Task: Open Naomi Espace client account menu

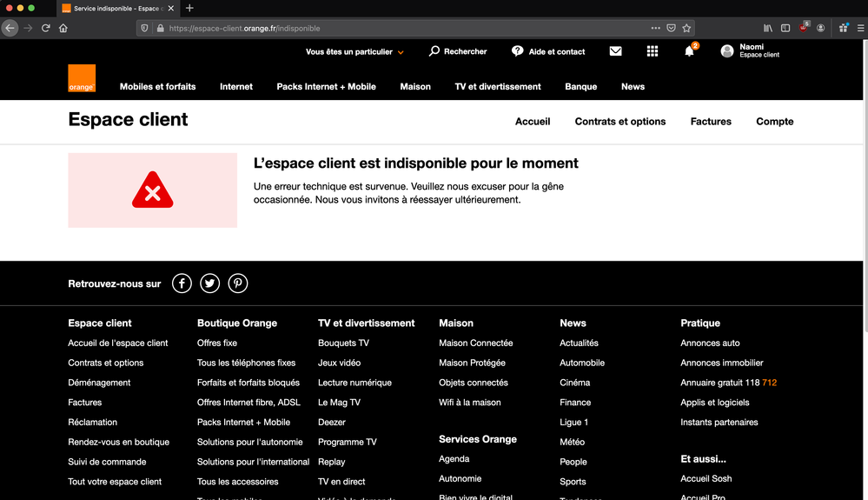Action: point(750,51)
